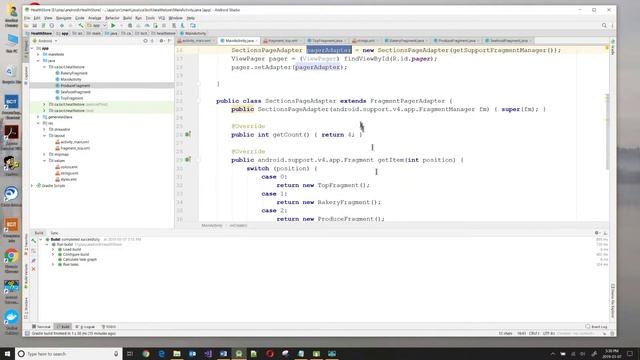Collapse the java folder in project tree

pos(38,60)
